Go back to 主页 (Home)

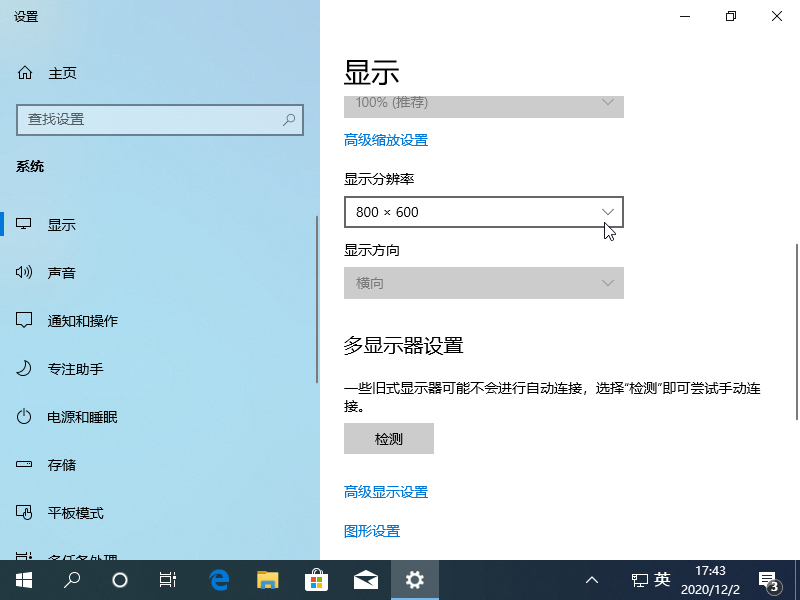tap(60, 73)
